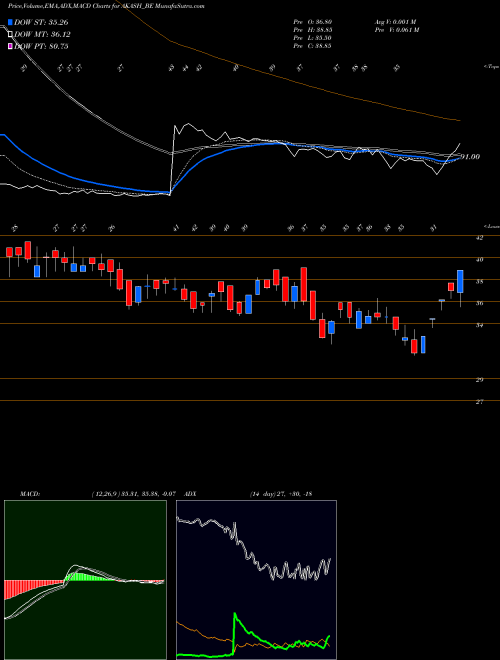
Task: Click the Pre C: 38.85 value
Action: pos(313,45)
